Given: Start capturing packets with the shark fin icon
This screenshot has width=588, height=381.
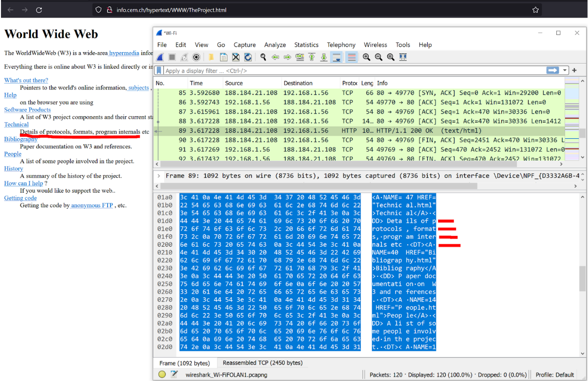Looking at the screenshot, I should click(160, 57).
